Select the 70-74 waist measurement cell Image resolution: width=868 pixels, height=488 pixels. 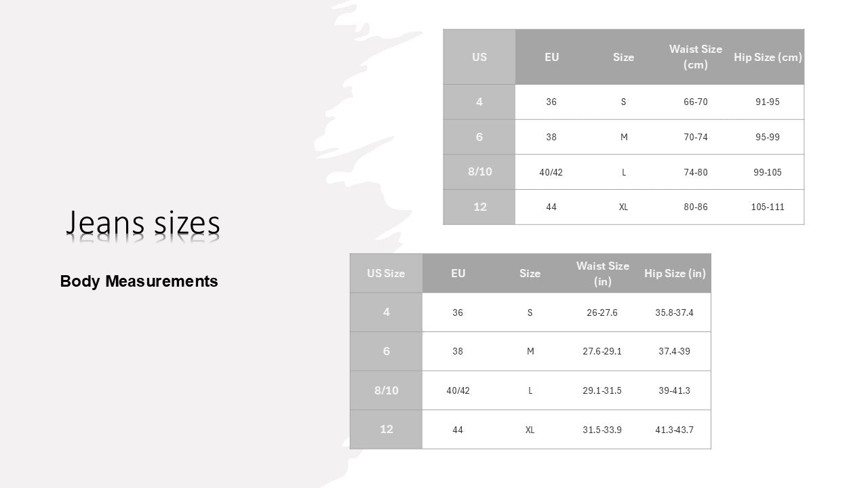click(x=695, y=137)
